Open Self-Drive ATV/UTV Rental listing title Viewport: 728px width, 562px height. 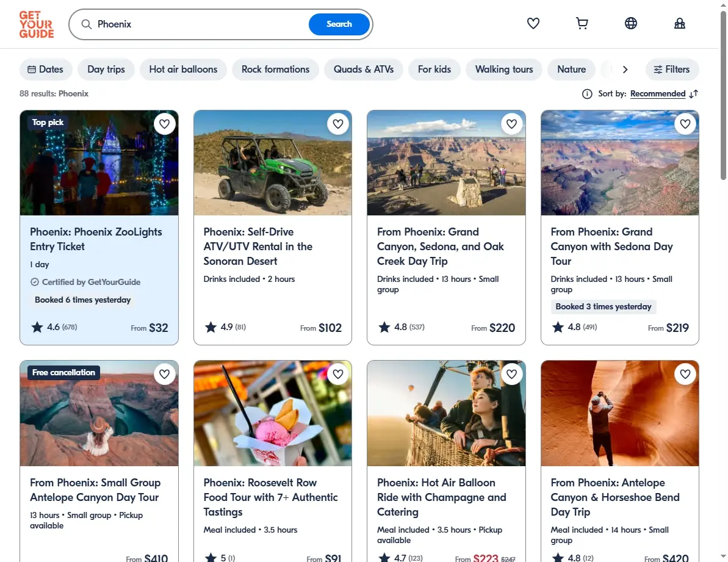[258, 247]
